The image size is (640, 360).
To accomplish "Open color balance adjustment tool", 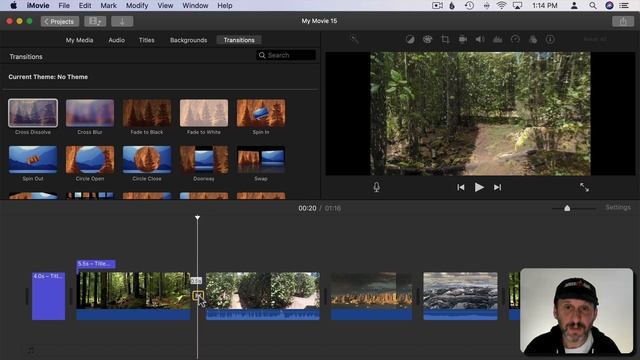I will coord(410,40).
